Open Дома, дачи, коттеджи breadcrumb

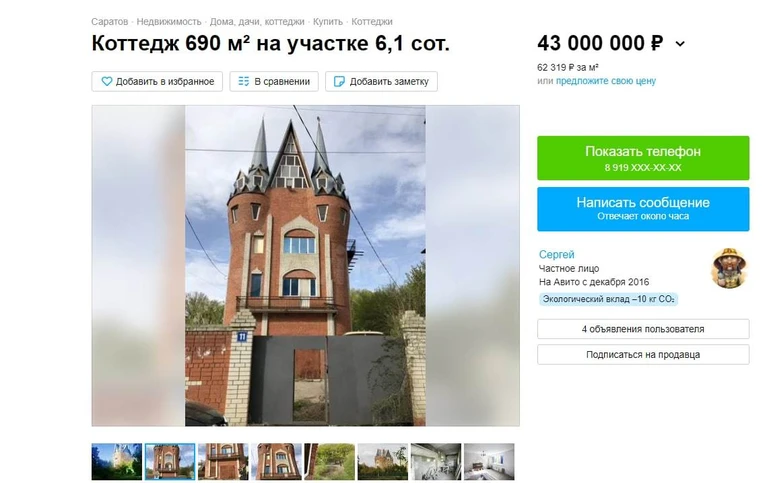(x=257, y=22)
